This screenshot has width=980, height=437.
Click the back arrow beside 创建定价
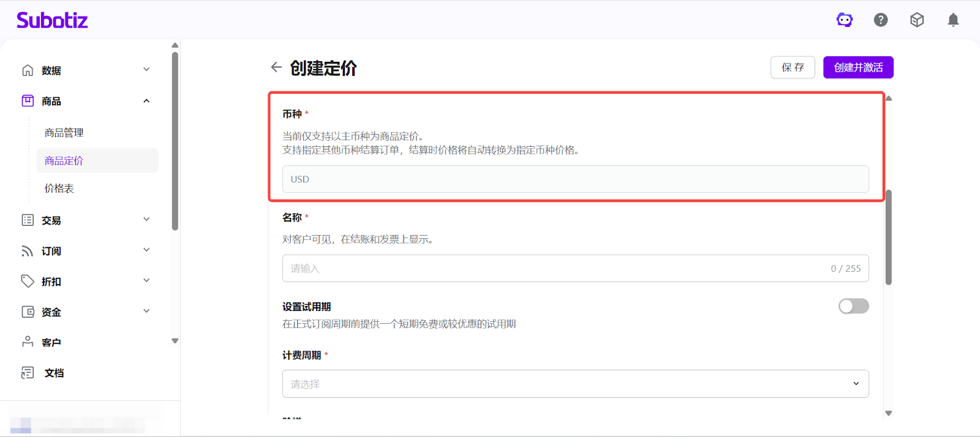[276, 67]
